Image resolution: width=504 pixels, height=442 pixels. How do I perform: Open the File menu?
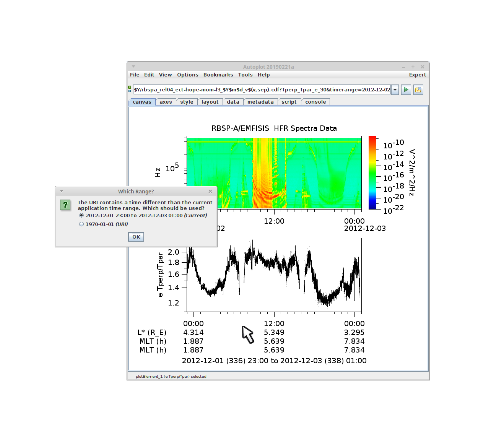click(x=135, y=75)
